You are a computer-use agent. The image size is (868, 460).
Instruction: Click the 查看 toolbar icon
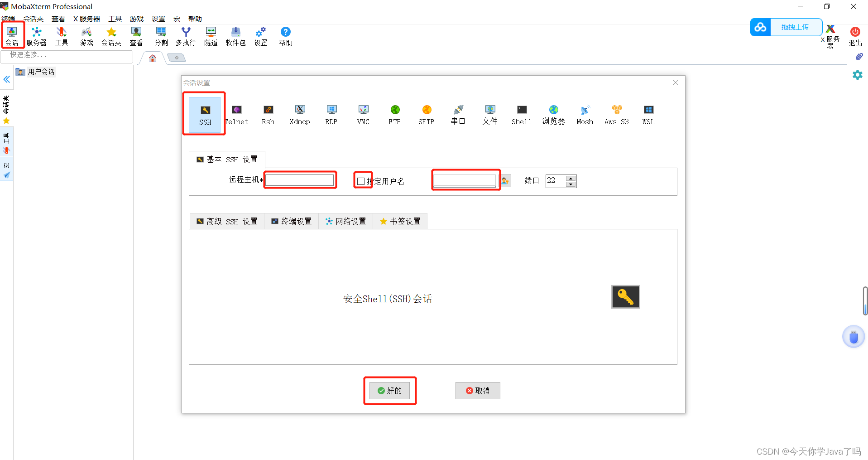136,35
